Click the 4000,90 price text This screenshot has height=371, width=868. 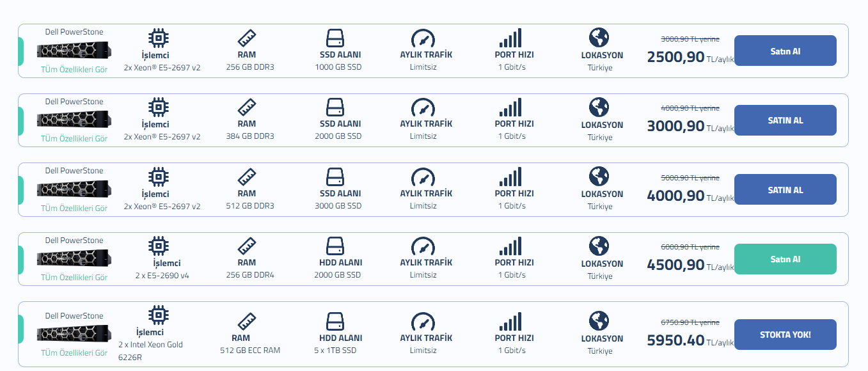tap(675, 196)
